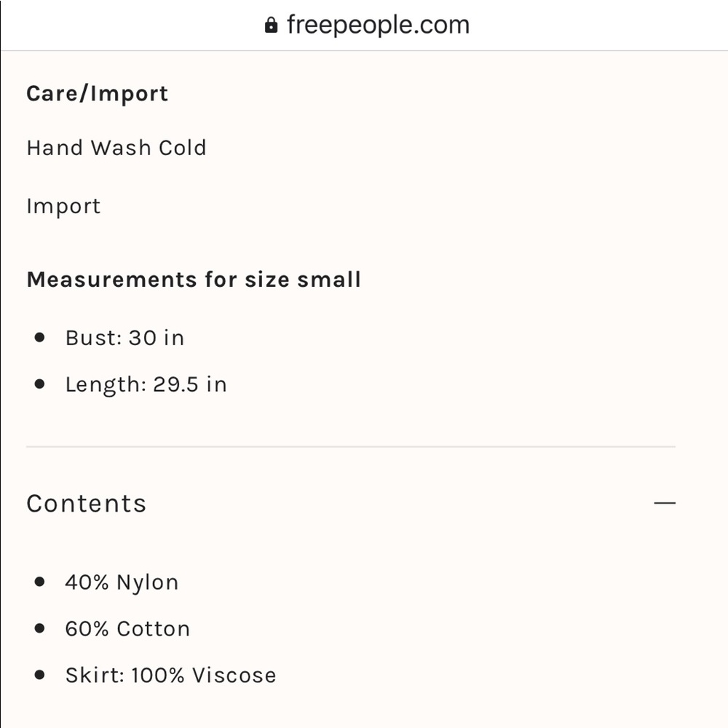Click the 40% Nylon list item
728x728 pixels.
coord(122,582)
